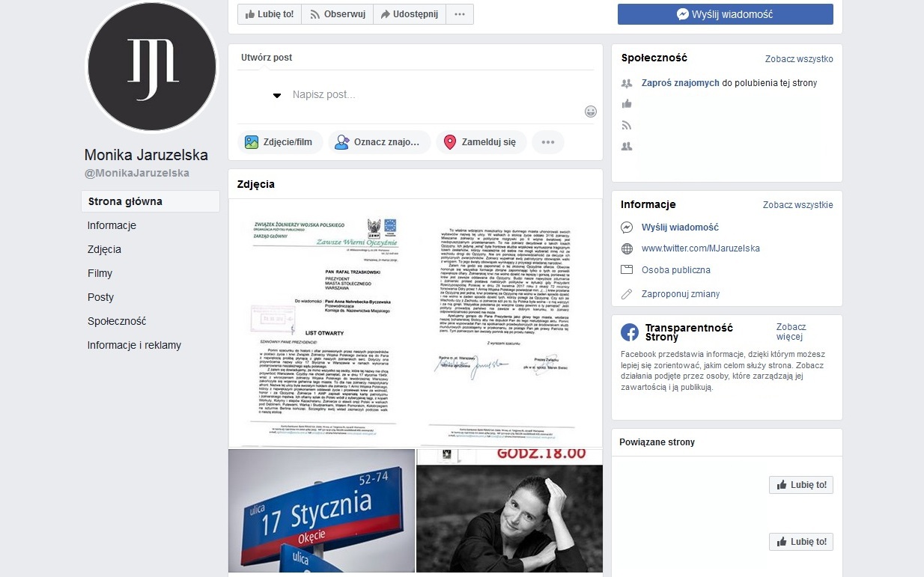Follow the page with Obserwuj
The width and height of the screenshot is (924, 577).
(x=337, y=14)
